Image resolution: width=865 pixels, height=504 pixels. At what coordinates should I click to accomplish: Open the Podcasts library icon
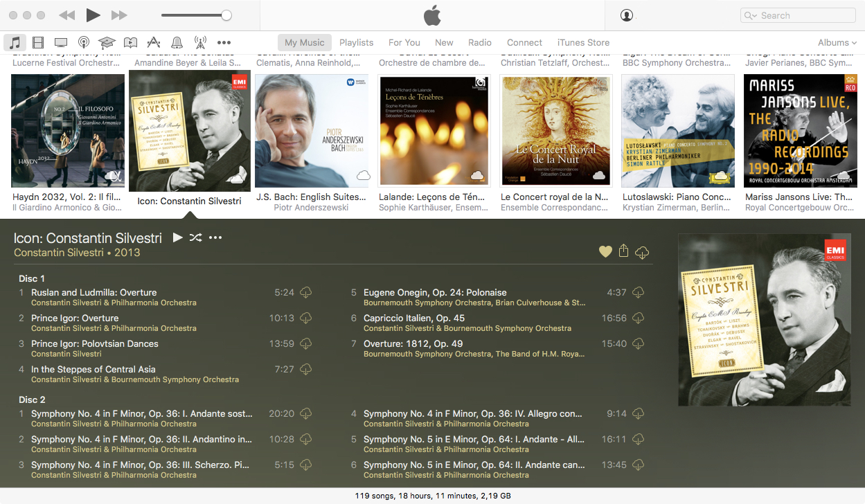(x=84, y=43)
